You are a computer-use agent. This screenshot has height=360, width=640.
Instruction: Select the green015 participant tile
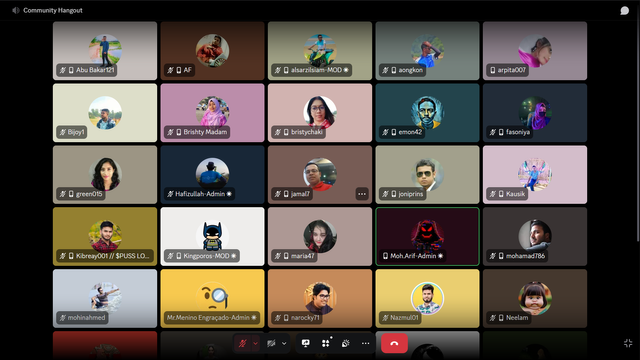pyautogui.click(x=105, y=175)
